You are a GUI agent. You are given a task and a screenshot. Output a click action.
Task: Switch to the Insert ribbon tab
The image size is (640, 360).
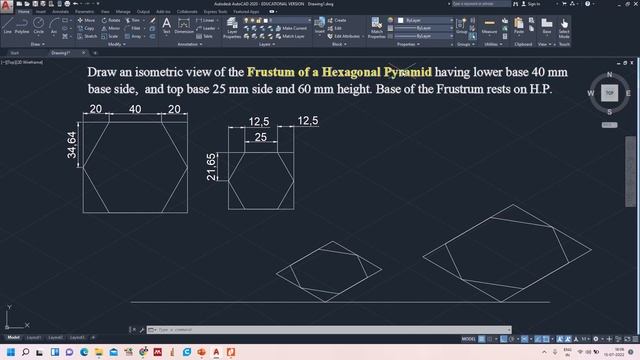41,12
